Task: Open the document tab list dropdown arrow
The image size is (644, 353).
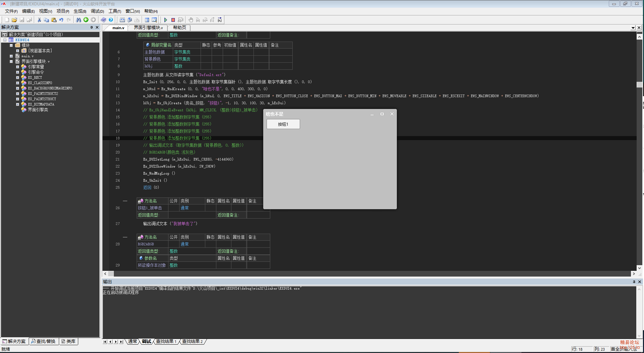Action: pyautogui.click(x=633, y=28)
